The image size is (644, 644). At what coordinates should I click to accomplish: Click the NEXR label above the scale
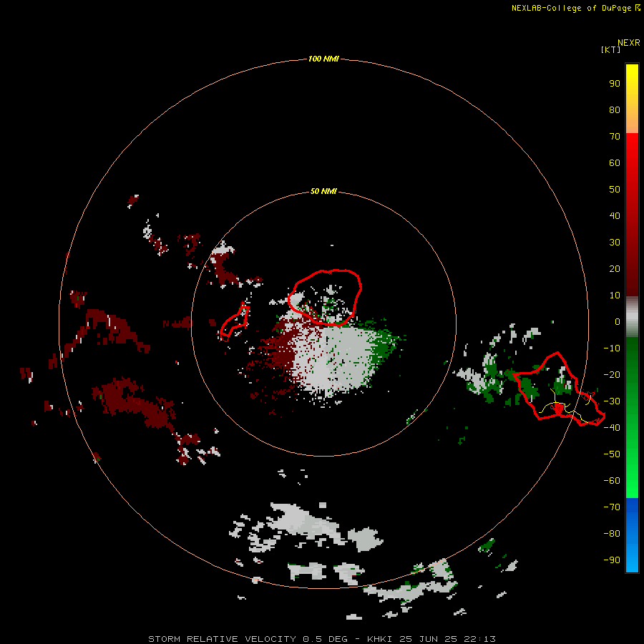pos(629,43)
